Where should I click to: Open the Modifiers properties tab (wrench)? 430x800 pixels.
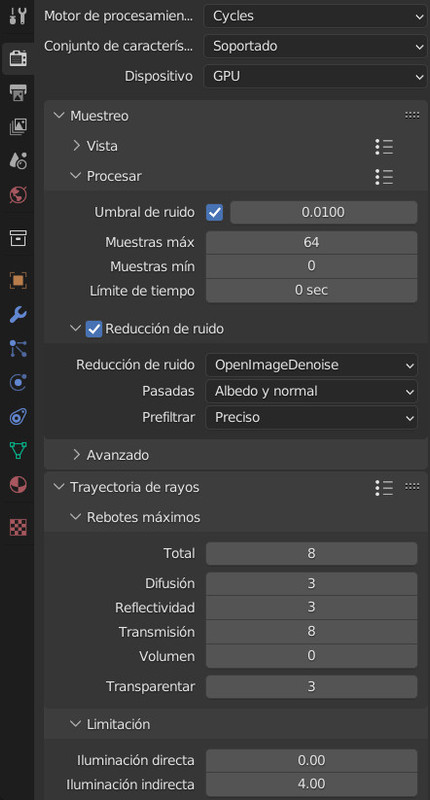click(18, 315)
